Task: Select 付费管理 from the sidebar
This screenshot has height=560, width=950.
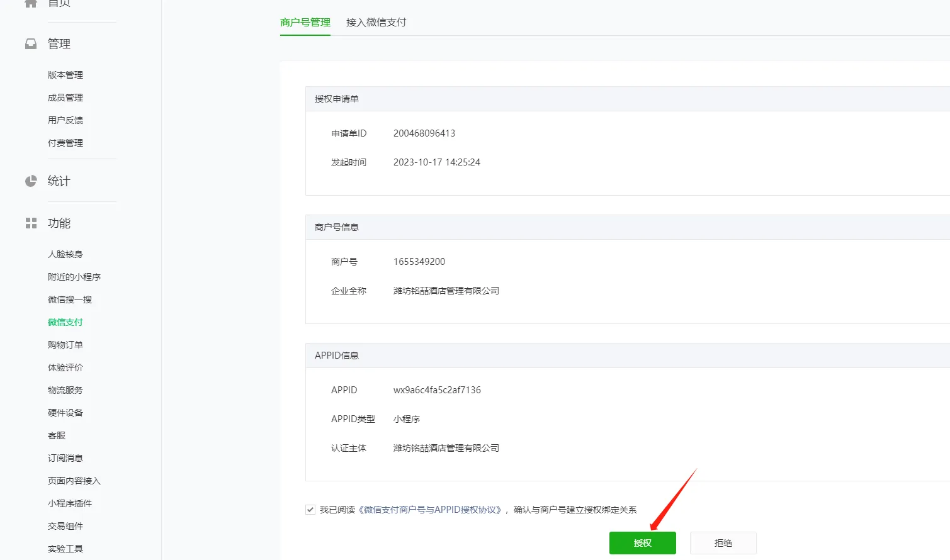Action: 65,142
